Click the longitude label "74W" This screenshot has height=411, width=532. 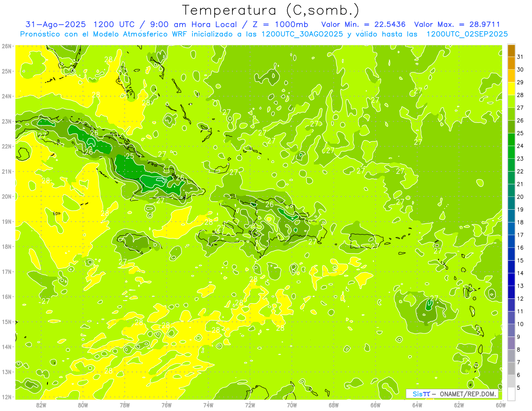tap(208, 405)
